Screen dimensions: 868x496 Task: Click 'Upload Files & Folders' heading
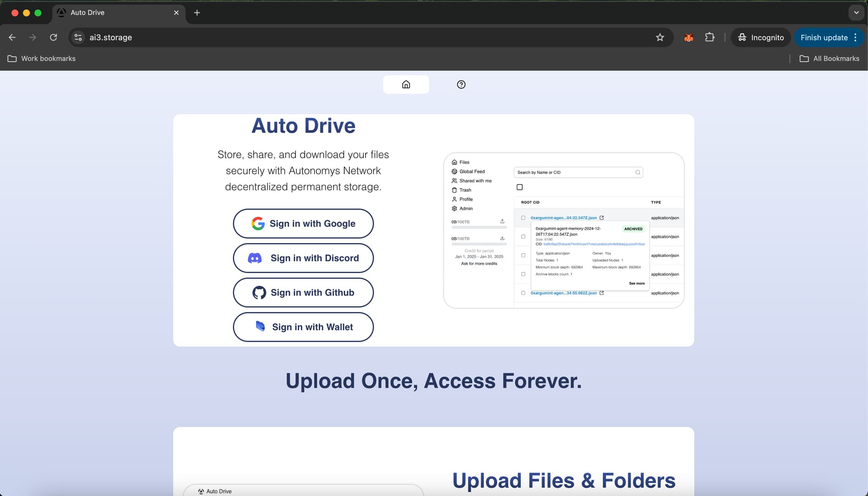(564, 481)
